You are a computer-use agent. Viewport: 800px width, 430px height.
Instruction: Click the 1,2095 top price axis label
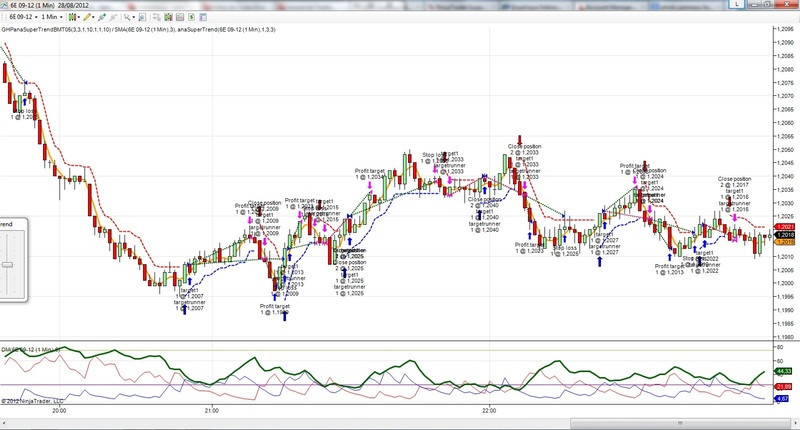(x=785, y=29)
